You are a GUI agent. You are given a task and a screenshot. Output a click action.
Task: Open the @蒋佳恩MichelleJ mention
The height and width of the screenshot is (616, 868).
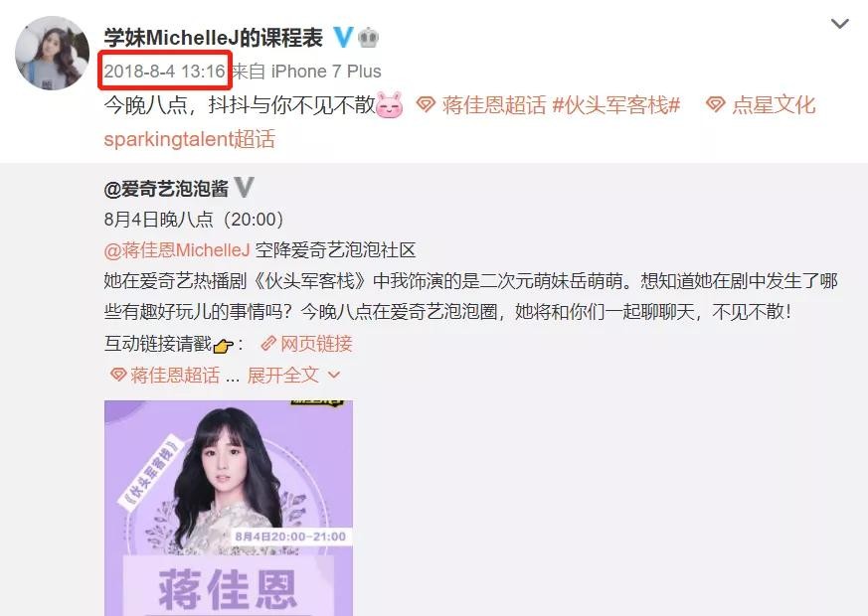click(177, 250)
